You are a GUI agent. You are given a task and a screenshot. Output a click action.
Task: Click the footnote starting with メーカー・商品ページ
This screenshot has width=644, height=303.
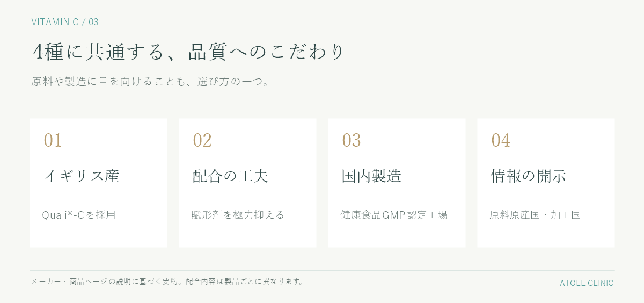[x=167, y=281]
